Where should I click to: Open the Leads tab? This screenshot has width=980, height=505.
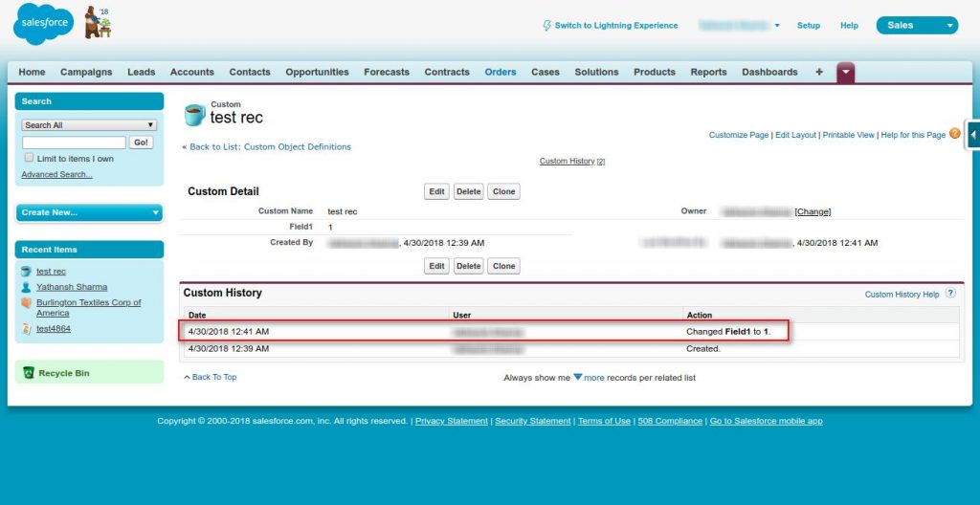coord(142,72)
